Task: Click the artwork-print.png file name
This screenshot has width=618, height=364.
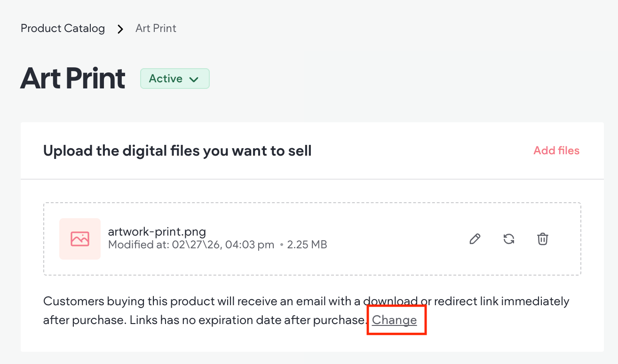Action: (157, 231)
